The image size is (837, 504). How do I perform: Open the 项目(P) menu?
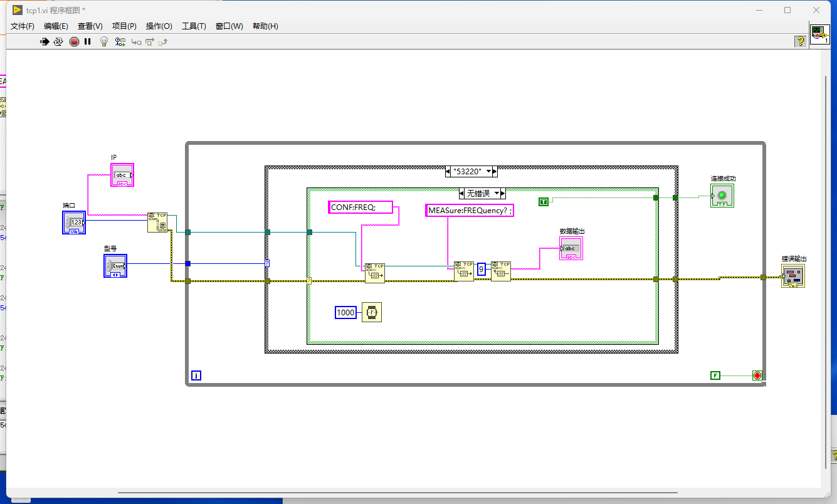click(x=124, y=26)
